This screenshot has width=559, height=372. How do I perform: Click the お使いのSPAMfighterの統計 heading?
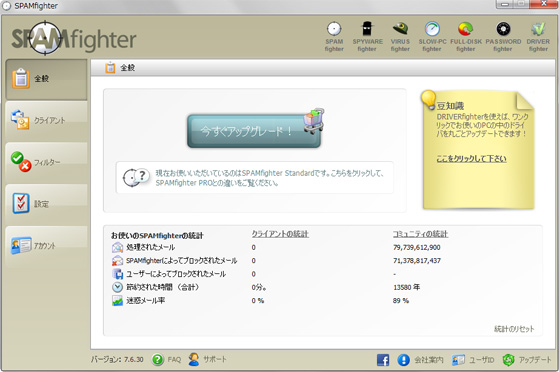(157, 235)
